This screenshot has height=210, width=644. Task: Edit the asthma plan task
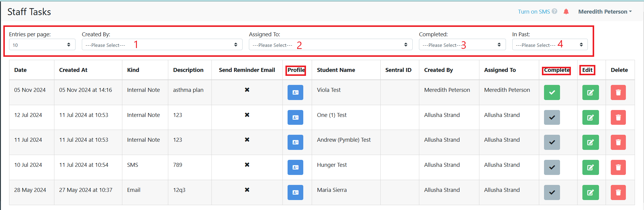click(x=590, y=92)
